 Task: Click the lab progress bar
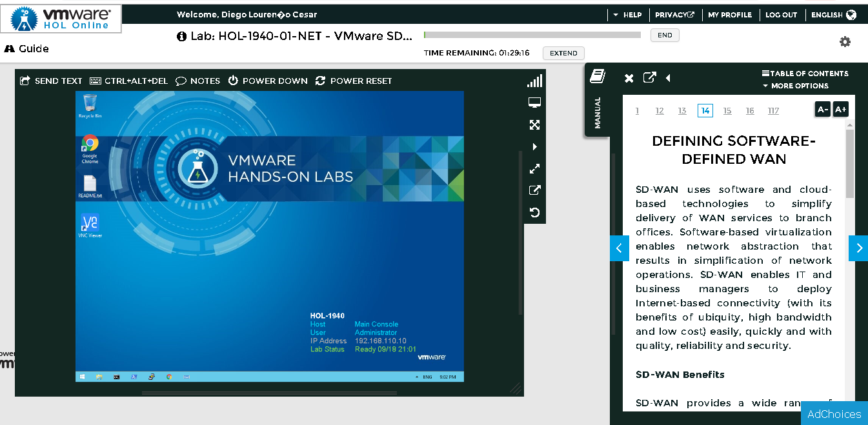point(531,35)
